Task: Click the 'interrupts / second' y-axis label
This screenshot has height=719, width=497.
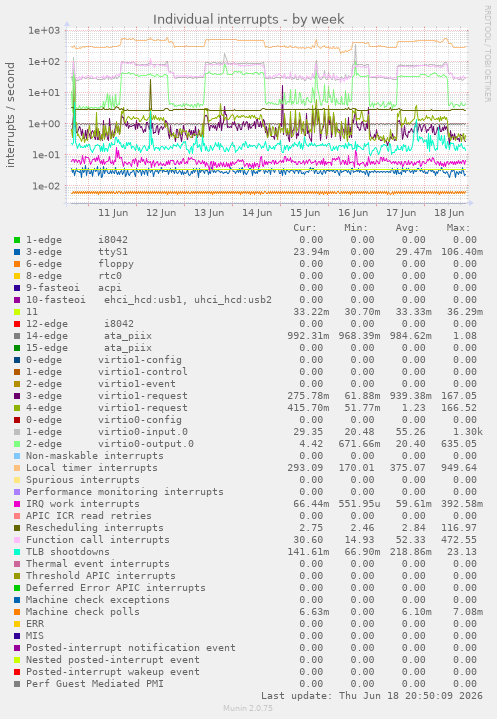Action: pyautogui.click(x=10, y=115)
